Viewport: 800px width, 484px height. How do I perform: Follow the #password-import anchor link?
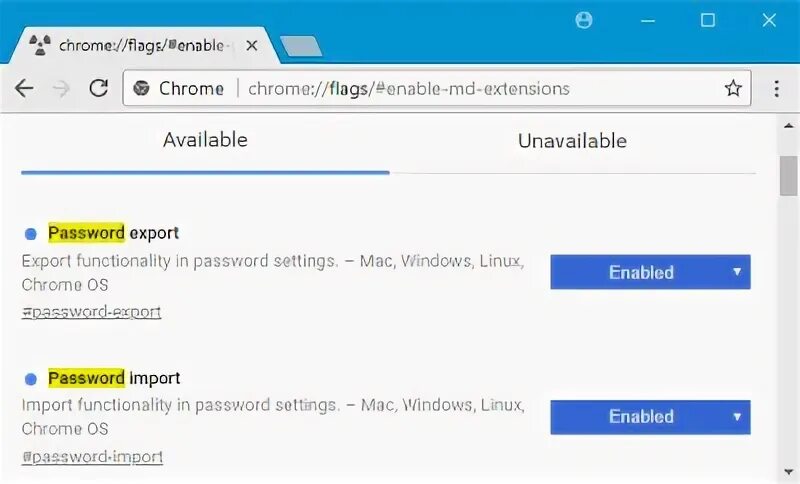[92, 457]
